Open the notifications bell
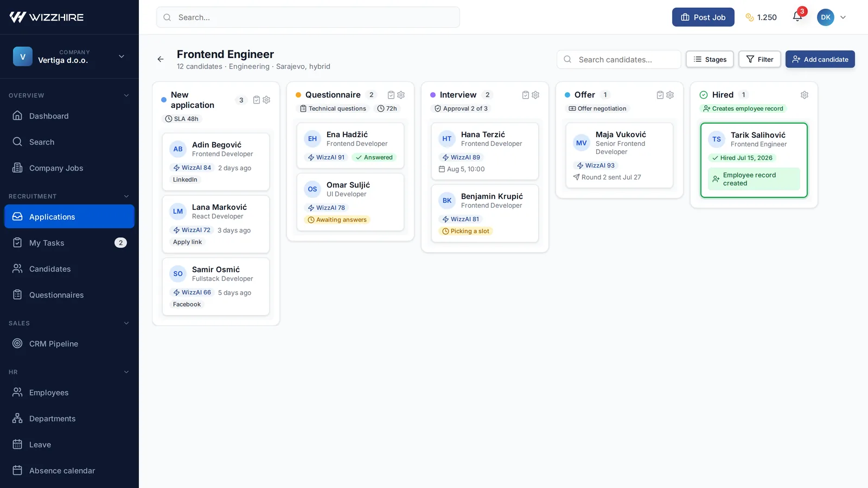 797,17
